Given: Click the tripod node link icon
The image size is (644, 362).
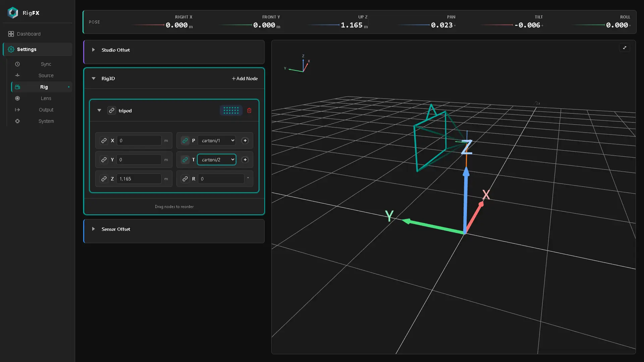Looking at the screenshot, I should [x=112, y=110].
